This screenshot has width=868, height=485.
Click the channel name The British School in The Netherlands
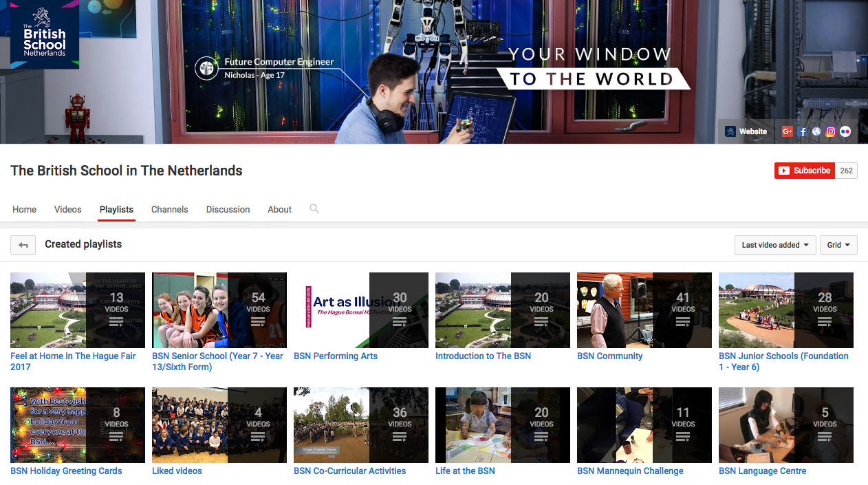(127, 171)
